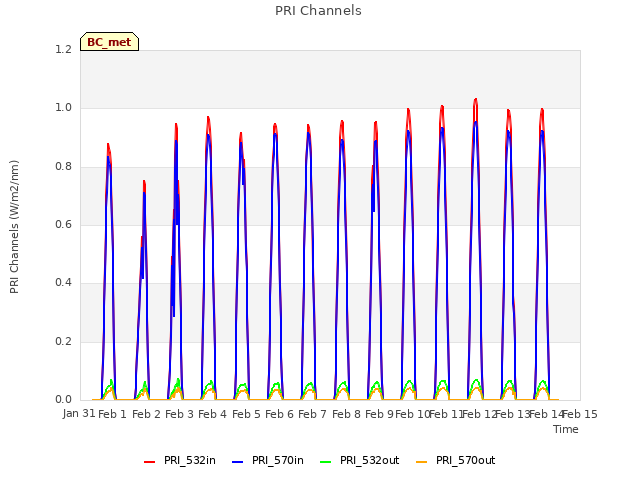Toggle the PRI_532out legend entry

[360, 460]
